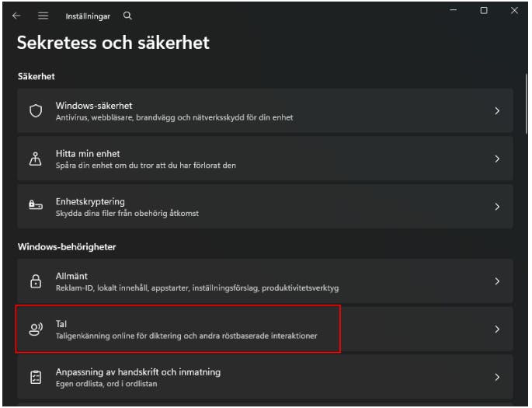The width and height of the screenshot is (532, 408).
Task: Click chevron on Enhetskryptering row
Action: (x=497, y=207)
